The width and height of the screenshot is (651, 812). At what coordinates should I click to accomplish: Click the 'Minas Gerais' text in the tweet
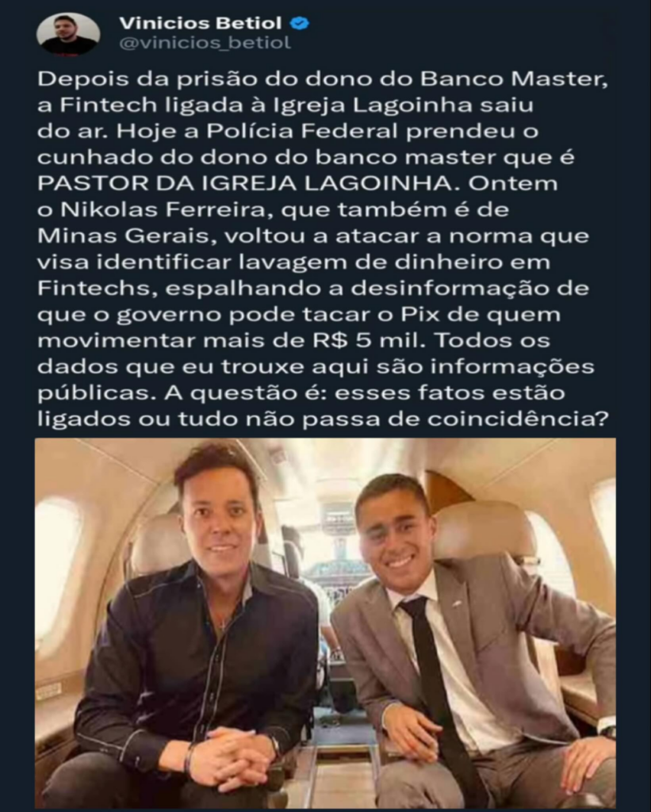[123, 236]
